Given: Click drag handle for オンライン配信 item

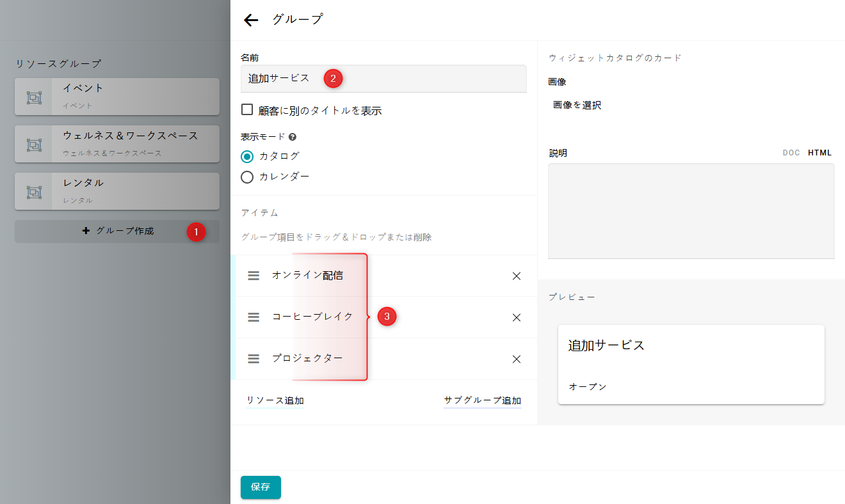Looking at the screenshot, I should pos(253,276).
